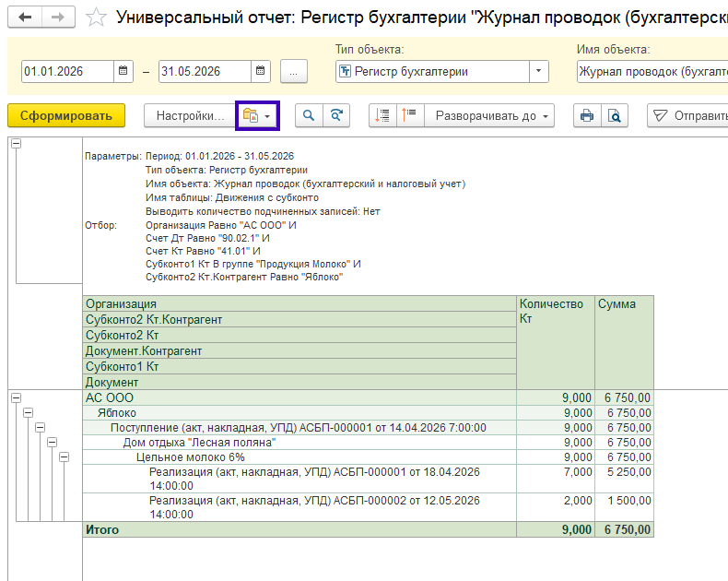Open Тип объекта dropdown arrow
This screenshot has width=728, height=581.
538,71
